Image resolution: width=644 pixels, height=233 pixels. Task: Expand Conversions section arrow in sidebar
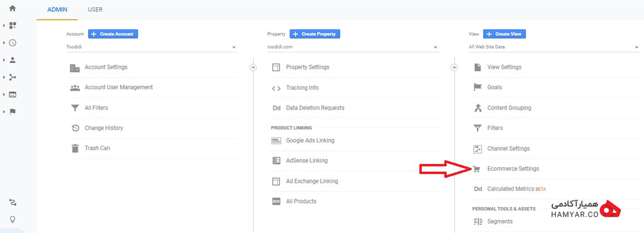click(x=4, y=112)
